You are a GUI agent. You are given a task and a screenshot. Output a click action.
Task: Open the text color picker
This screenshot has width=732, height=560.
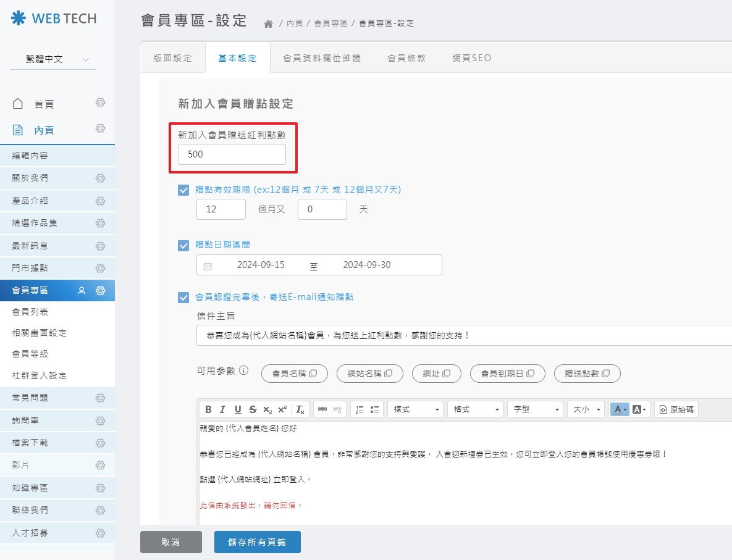point(619,409)
